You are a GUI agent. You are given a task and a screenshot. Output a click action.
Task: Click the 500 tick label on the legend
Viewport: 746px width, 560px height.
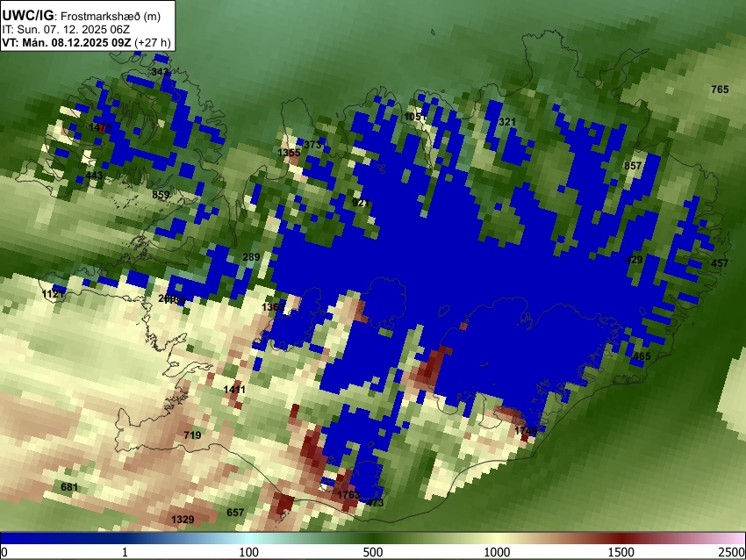373,552
